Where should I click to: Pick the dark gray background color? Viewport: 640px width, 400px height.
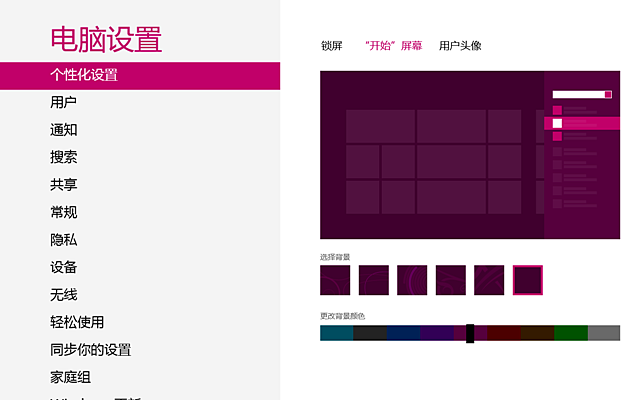[x=370, y=333]
